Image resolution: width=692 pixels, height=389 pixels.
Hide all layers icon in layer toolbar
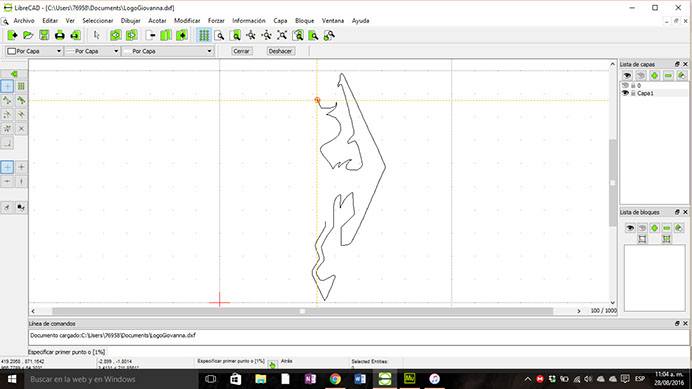(641, 76)
